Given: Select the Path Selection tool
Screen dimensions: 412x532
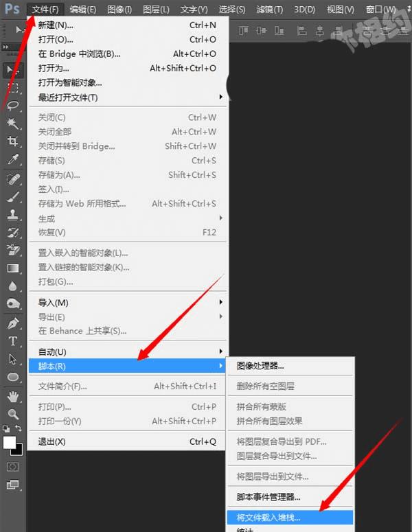Looking at the screenshot, I should click(13, 359).
